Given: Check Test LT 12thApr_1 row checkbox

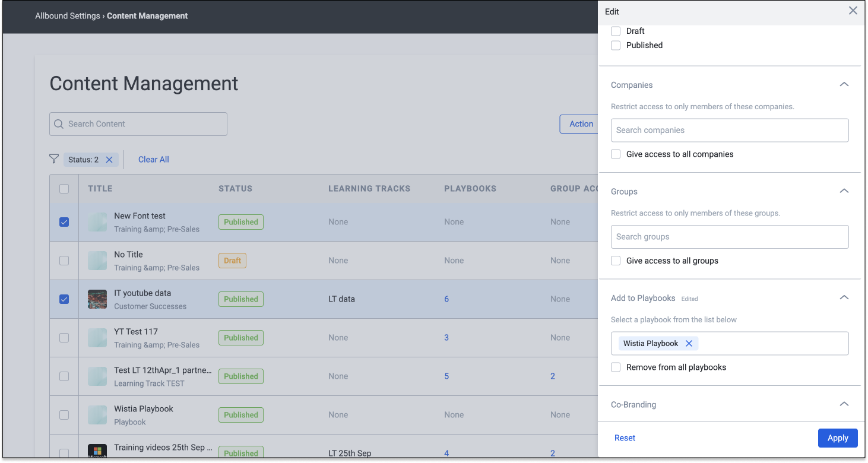Looking at the screenshot, I should coord(64,376).
